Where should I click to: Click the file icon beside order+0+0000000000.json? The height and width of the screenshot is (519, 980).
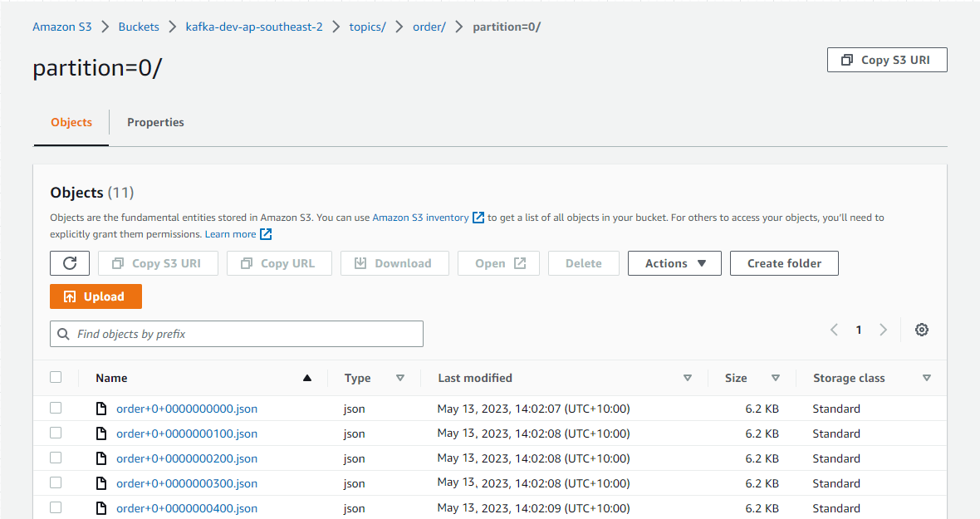pyautogui.click(x=100, y=408)
